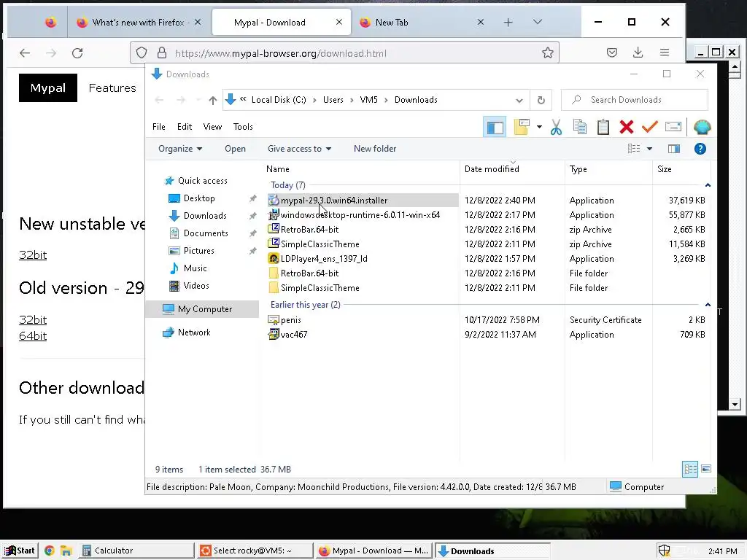Open Classic Shell settings shell icon
This screenshot has width=747, height=560.
pos(703,127)
